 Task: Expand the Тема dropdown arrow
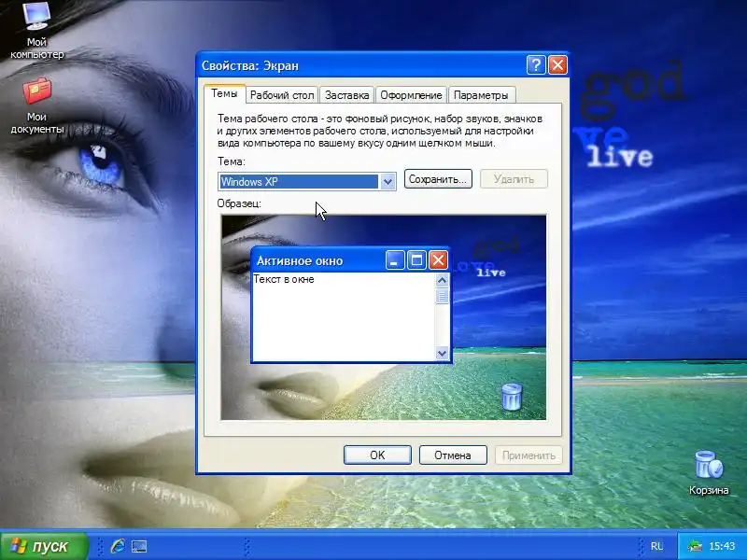388,181
